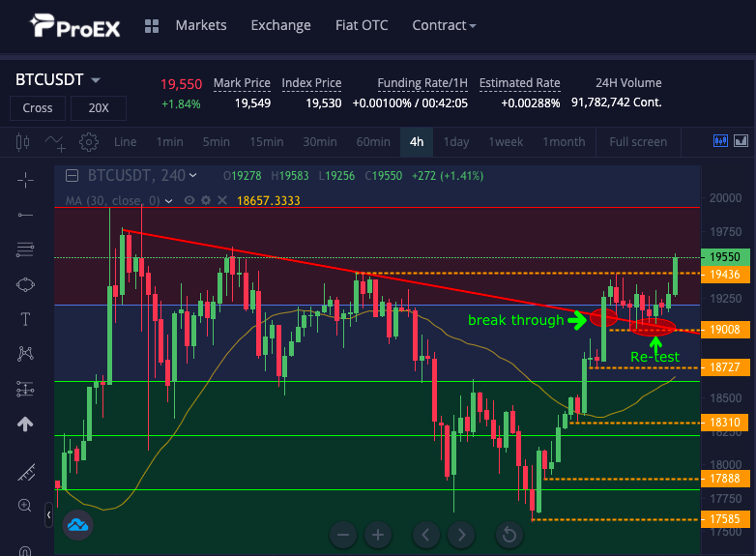Select the zoom in magnifier tool
756x556 pixels.
[24, 506]
